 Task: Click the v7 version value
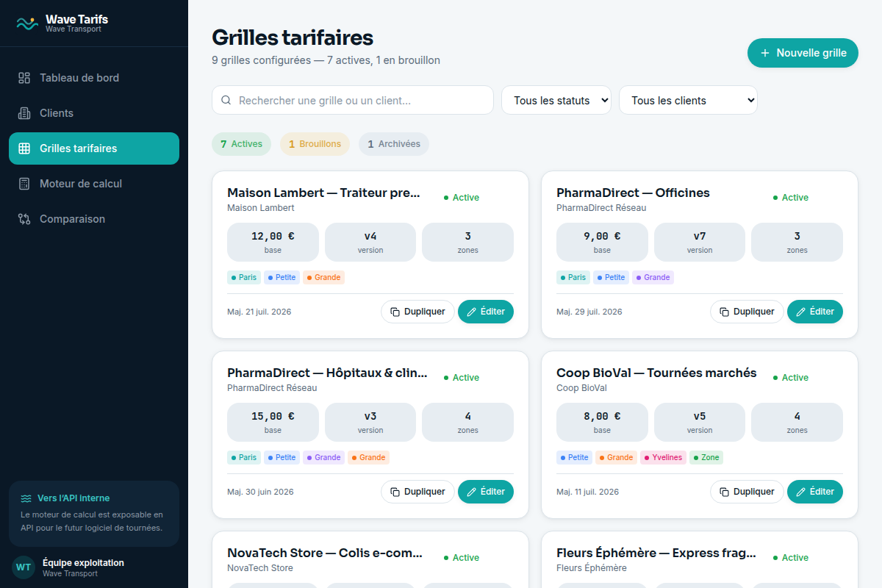pyautogui.click(x=700, y=236)
